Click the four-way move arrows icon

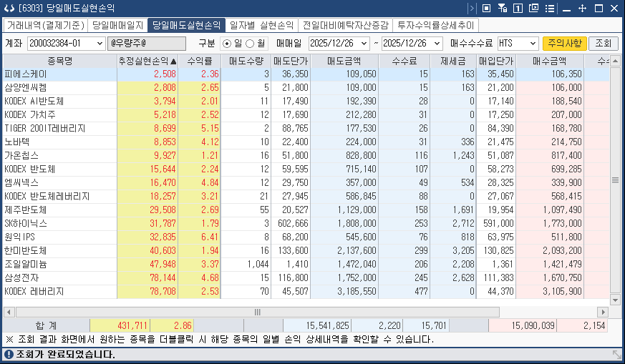[x=582, y=8]
